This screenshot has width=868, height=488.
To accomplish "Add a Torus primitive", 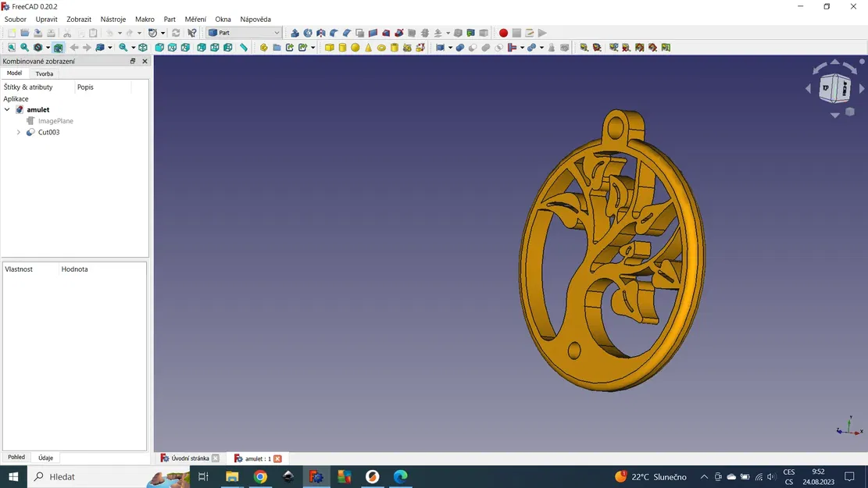I will pyautogui.click(x=380, y=48).
